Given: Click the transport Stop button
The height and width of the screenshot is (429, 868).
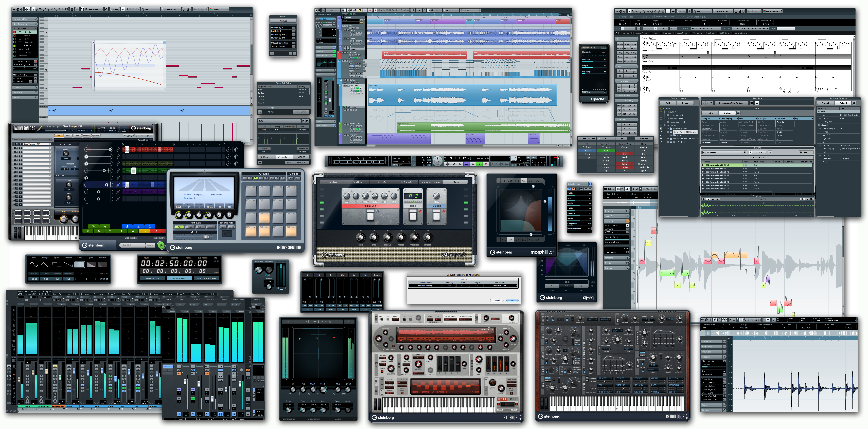Looking at the screenshot, I should pos(473,164).
